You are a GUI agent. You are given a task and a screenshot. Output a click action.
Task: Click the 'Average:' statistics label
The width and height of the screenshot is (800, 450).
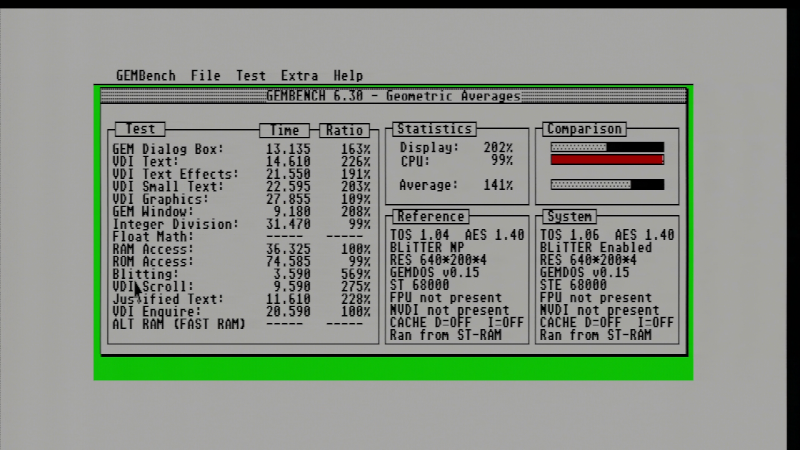[x=429, y=185]
